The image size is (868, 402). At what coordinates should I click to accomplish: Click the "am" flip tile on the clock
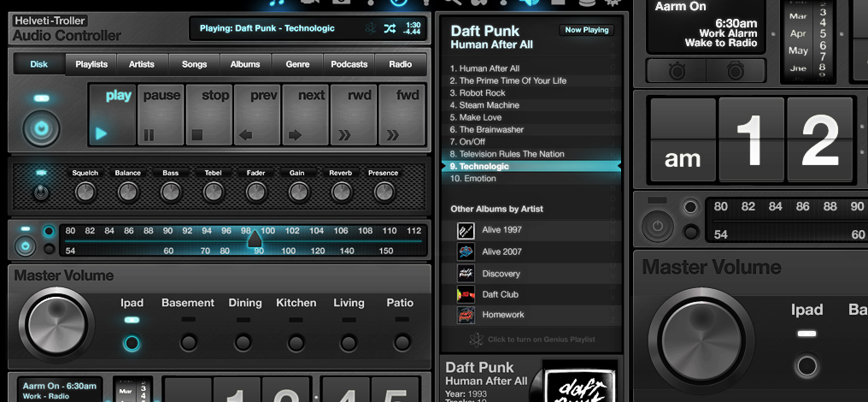(x=683, y=140)
